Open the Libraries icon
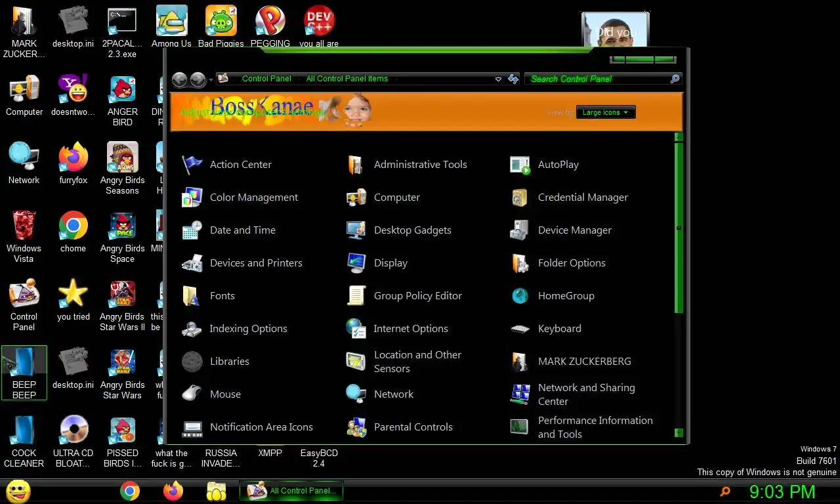The width and height of the screenshot is (840, 504). (192, 361)
